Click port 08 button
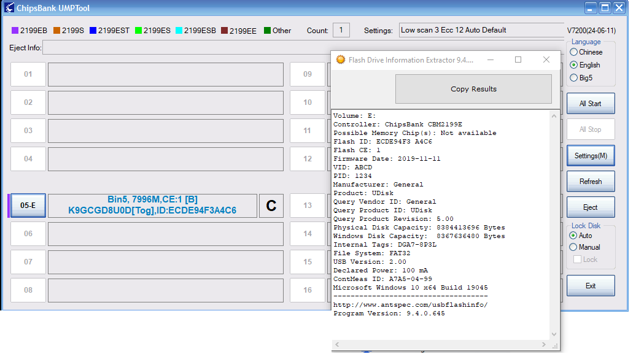Screen dimensions: 644x354 click(28, 290)
